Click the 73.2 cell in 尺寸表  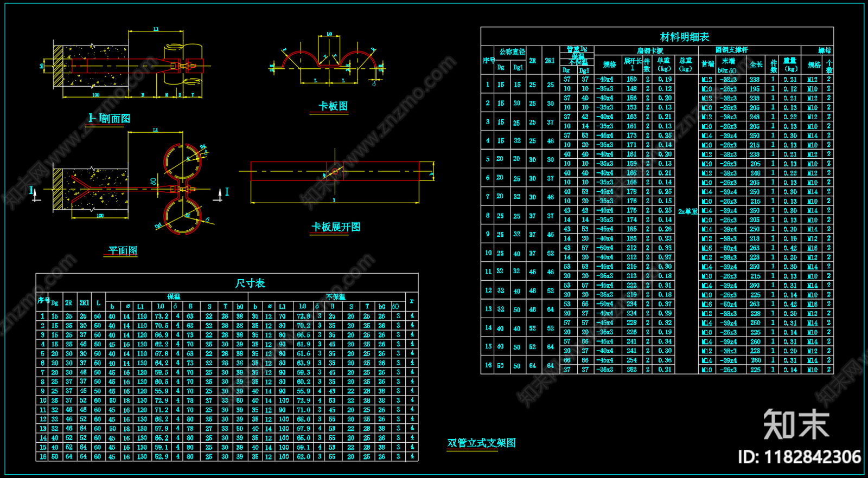point(161,316)
